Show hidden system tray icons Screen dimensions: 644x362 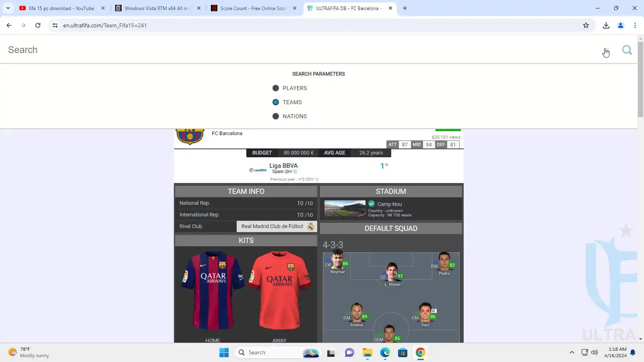572,353
